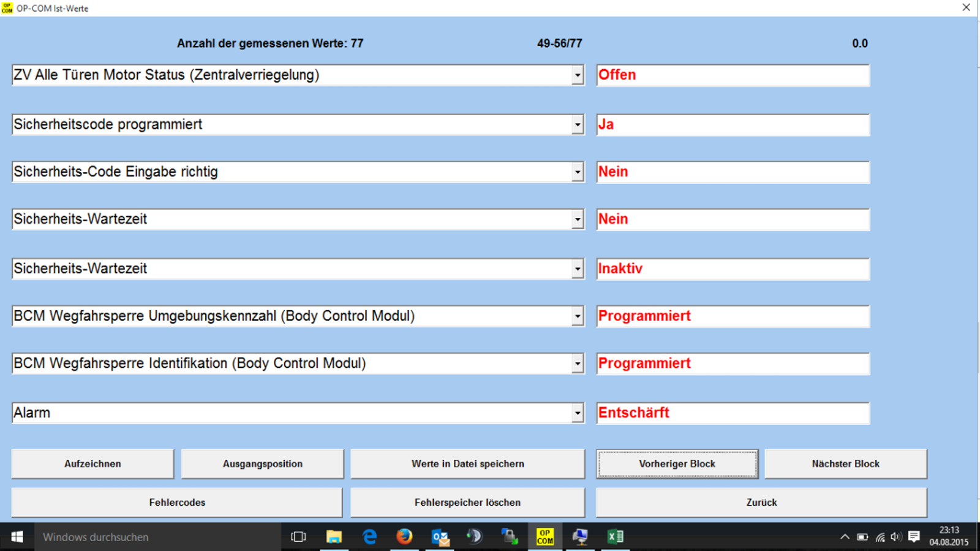Click Fehlerspeicher löschen to clear faults

(x=467, y=503)
